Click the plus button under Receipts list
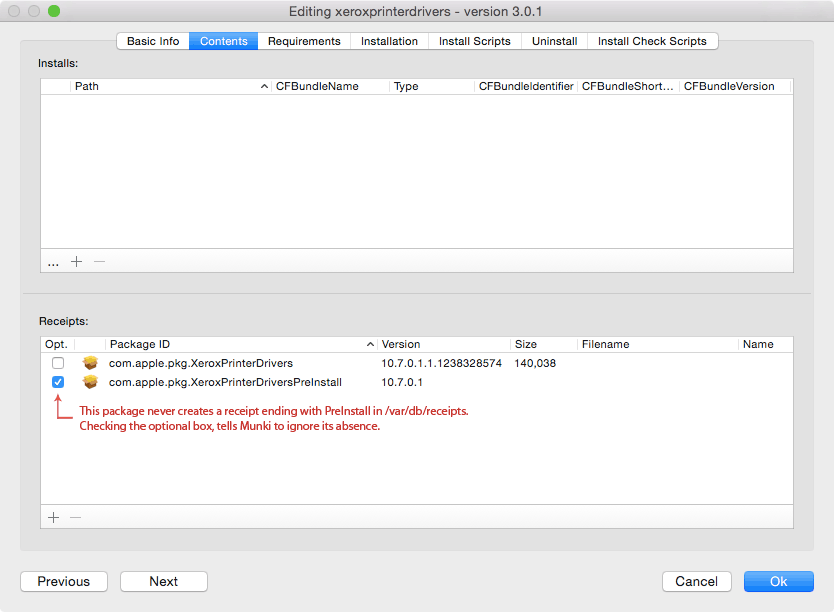Screen dimensions: 834x612 click(x=53, y=517)
